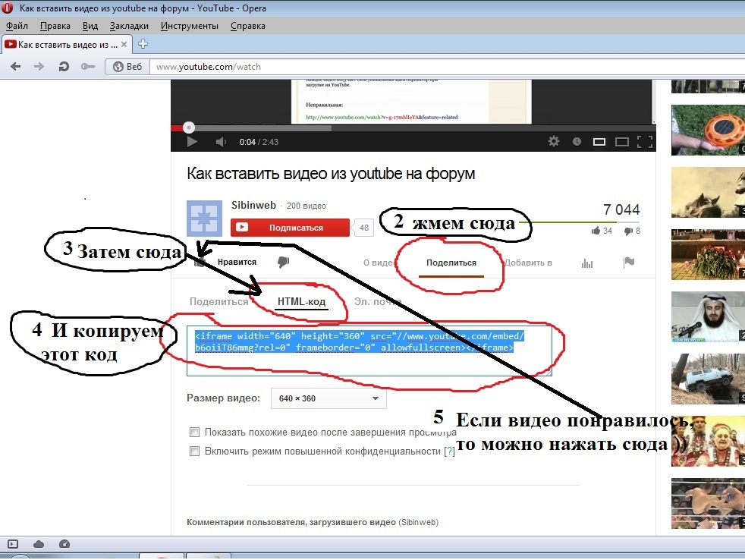Click the 'Размер видео:' label
Image resolution: width=745 pixels, height=560 pixels.
223,398
